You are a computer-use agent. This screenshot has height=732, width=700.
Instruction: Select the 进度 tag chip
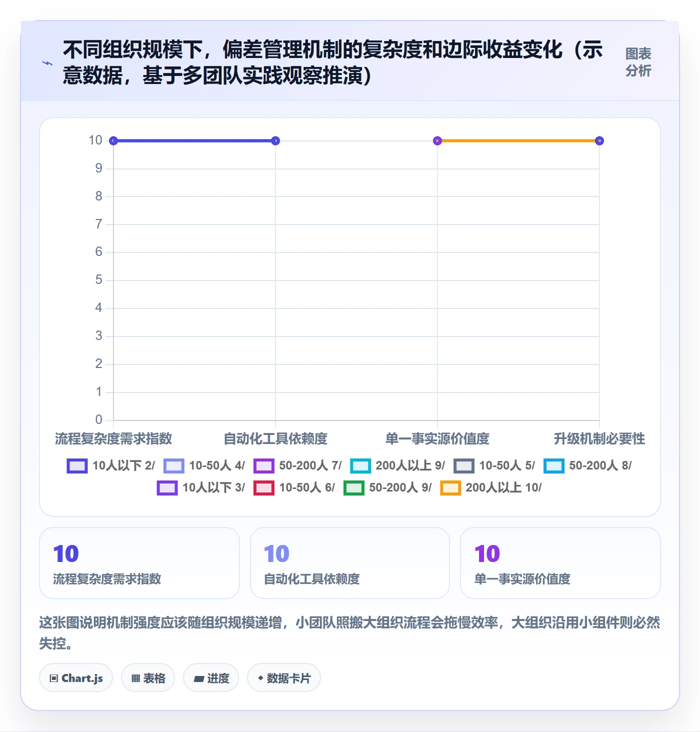point(211,678)
